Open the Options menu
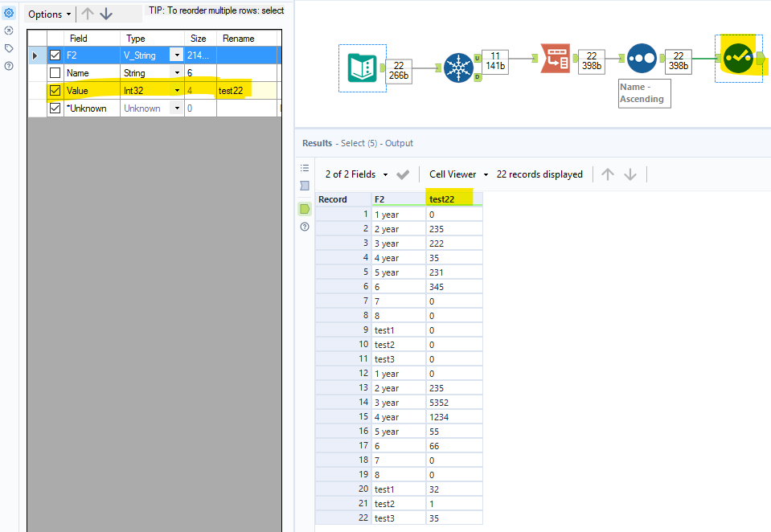The width and height of the screenshot is (771, 532). point(47,14)
